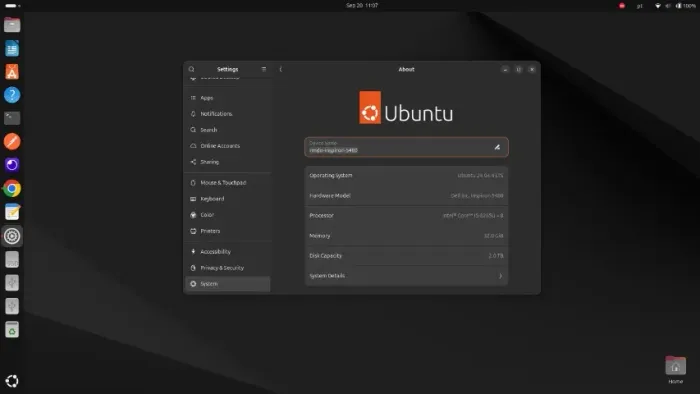The image size is (700, 394).
Task: Open Notifications in the sidebar
Action: (228, 114)
